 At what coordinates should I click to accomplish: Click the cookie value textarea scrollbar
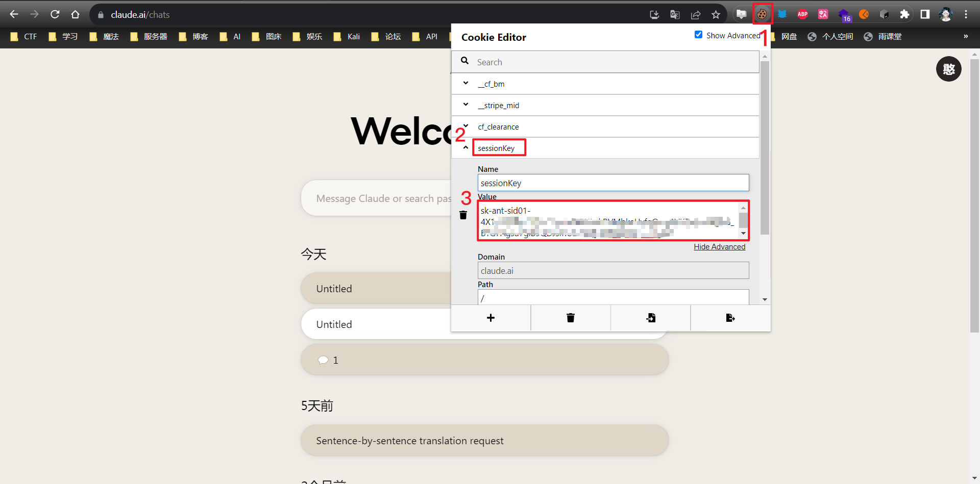pyautogui.click(x=743, y=220)
